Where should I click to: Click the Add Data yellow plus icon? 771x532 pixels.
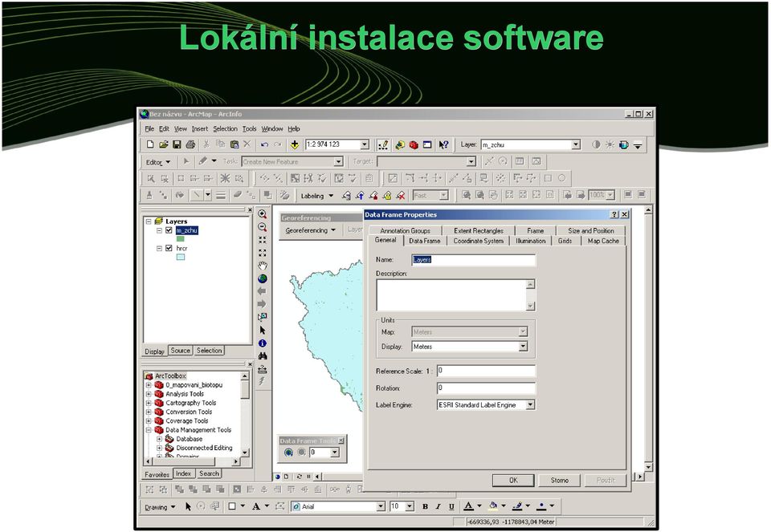(295, 144)
